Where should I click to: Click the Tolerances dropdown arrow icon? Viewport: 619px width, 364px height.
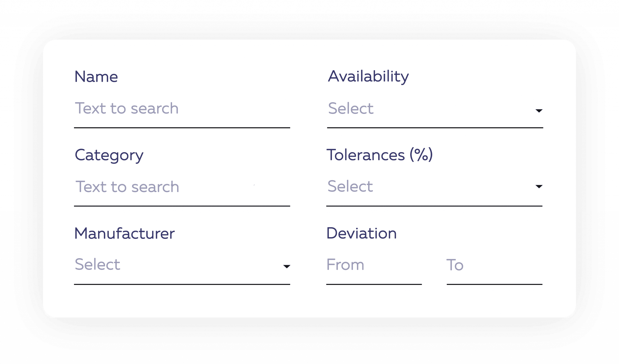(539, 187)
